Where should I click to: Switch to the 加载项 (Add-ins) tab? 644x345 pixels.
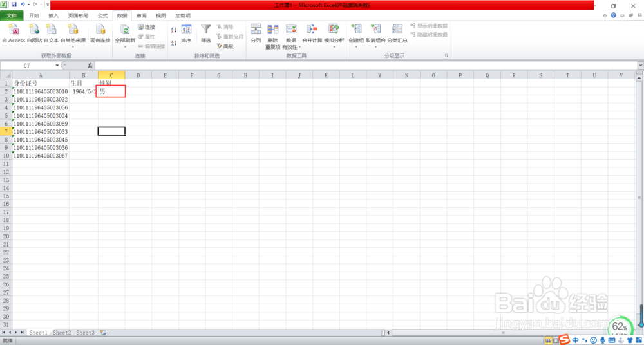(183, 15)
